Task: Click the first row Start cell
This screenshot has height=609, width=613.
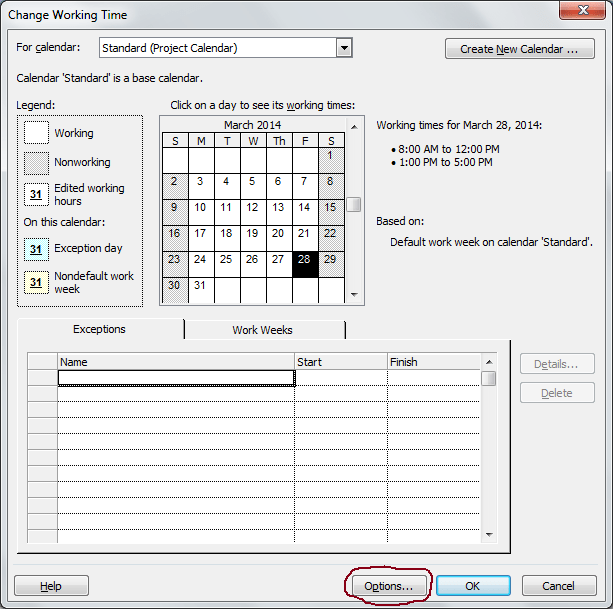Action: tap(341, 378)
